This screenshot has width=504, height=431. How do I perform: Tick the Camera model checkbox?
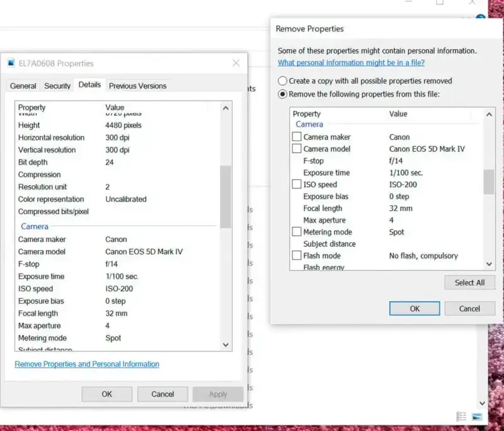(297, 149)
